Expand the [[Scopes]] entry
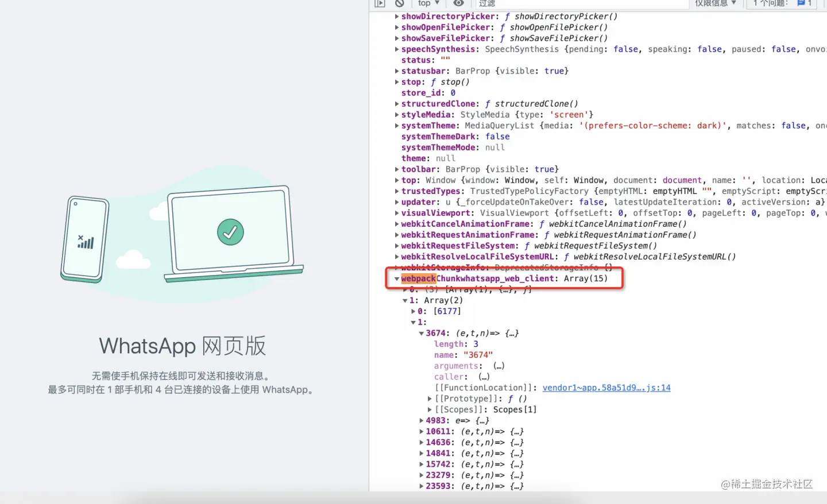Screen dimensions: 827x504 430,410
